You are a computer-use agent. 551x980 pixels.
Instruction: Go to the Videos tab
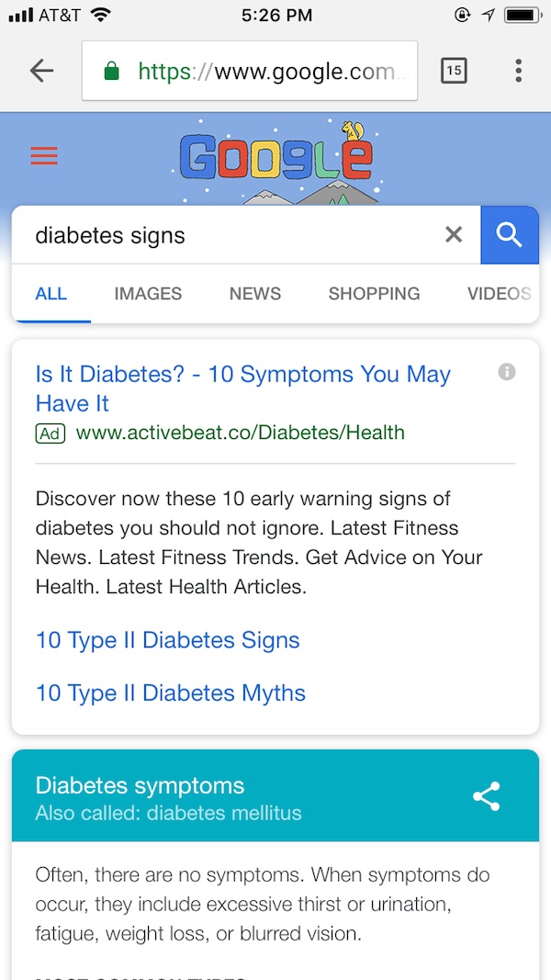click(499, 294)
